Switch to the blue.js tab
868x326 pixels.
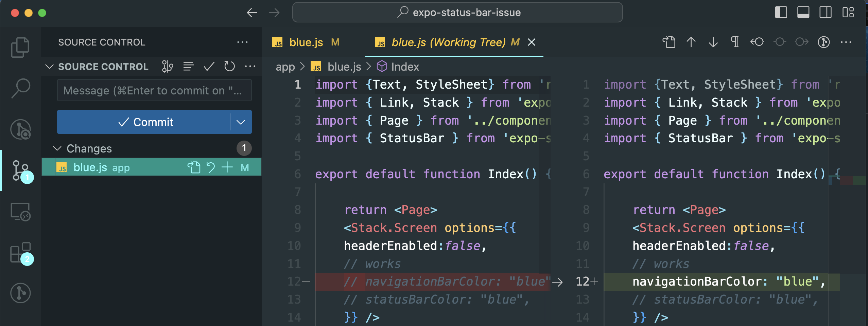click(306, 42)
